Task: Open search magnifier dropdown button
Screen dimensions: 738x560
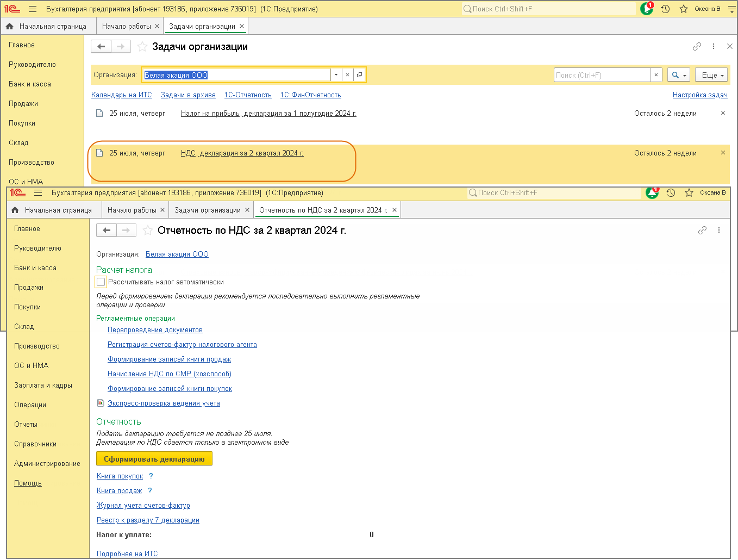Action: [678, 75]
